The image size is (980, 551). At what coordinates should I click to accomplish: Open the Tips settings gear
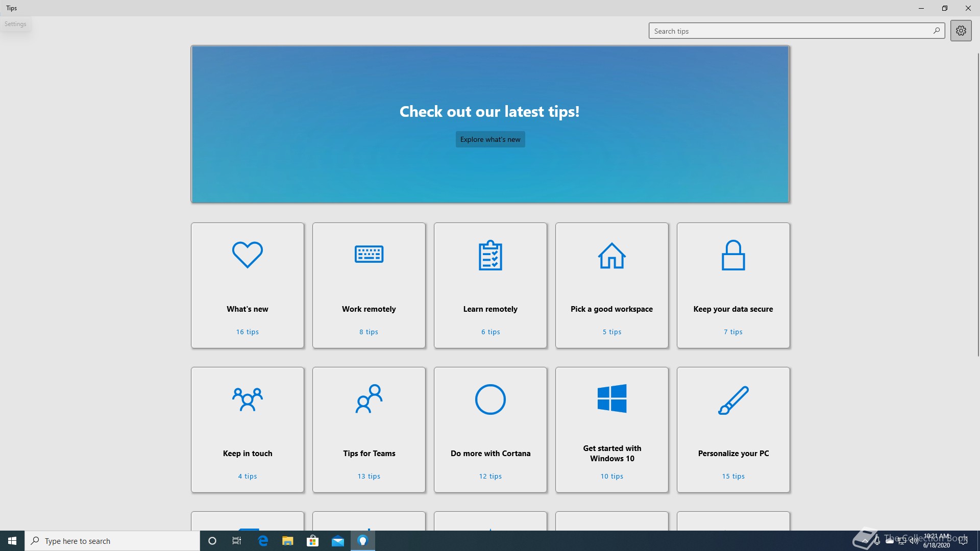961,31
